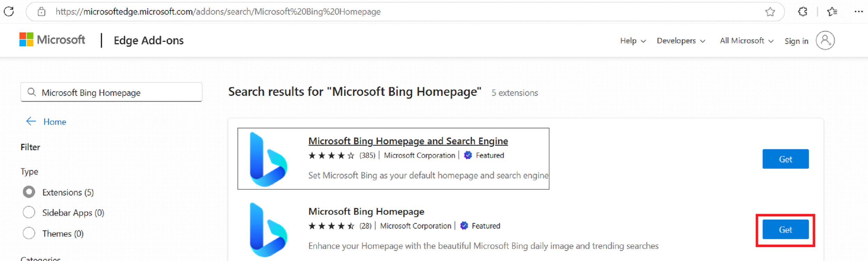
Task: Select the Extensions (5) radio button
Action: click(29, 192)
